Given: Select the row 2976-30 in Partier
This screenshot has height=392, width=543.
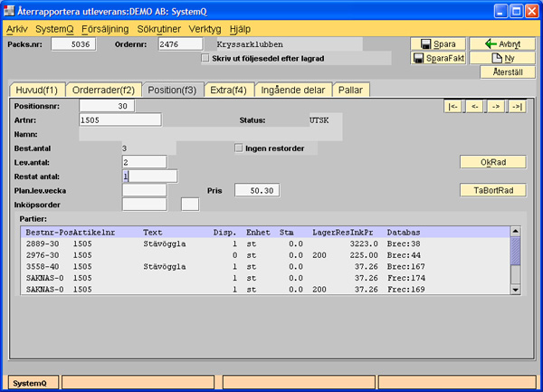Looking at the screenshot, I should 265,255.
